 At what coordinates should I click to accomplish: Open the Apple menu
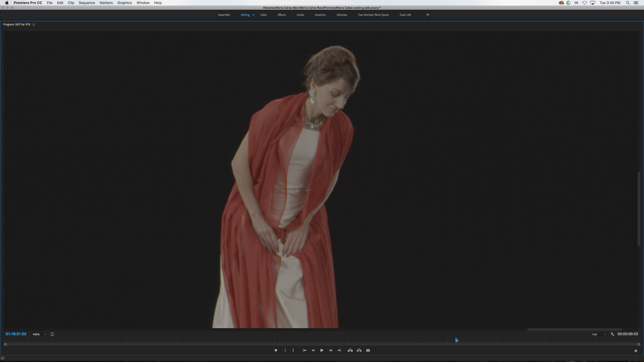(x=7, y=3)
